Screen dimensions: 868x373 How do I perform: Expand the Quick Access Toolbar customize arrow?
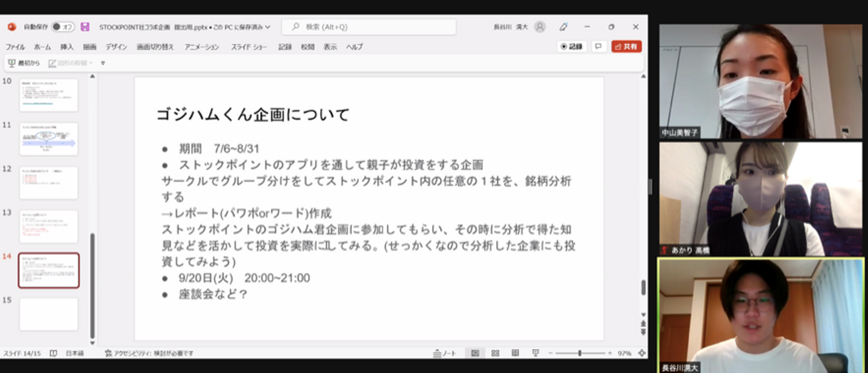[103, 63]
